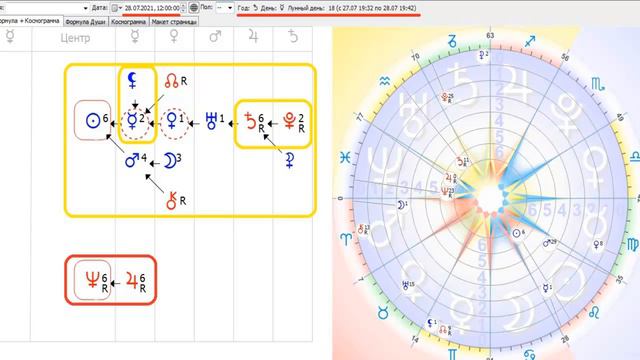Click the Virgo sign on cosmogram rim
Viewport: 640px width, 360px height.
pos(633,245)
